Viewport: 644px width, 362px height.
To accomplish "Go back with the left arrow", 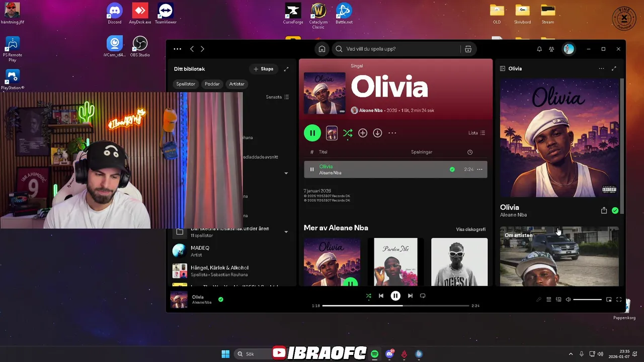I will pyautogui.click(x=192, y=49).
